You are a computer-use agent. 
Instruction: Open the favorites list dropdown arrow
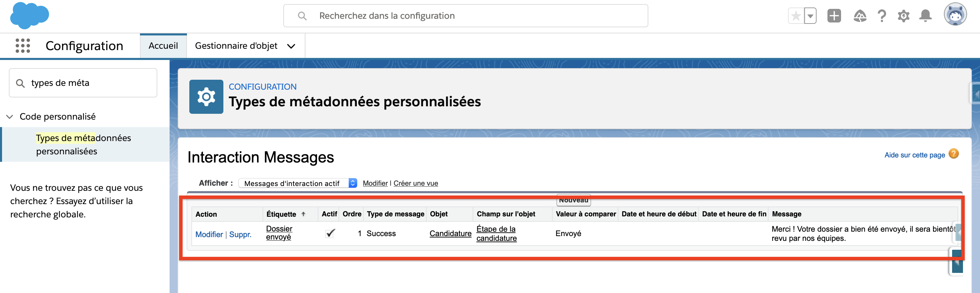point(810,16)
